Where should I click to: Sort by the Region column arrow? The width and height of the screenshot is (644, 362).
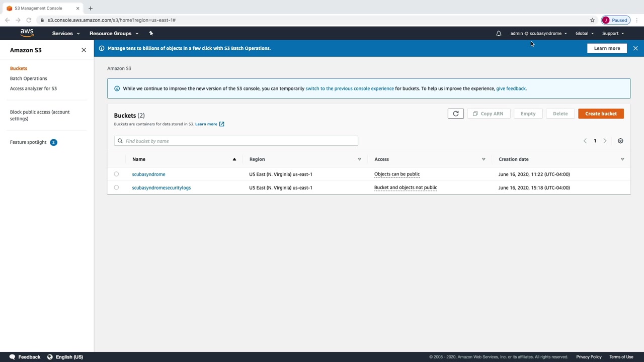pyautogui.click(x=359, y=159)
